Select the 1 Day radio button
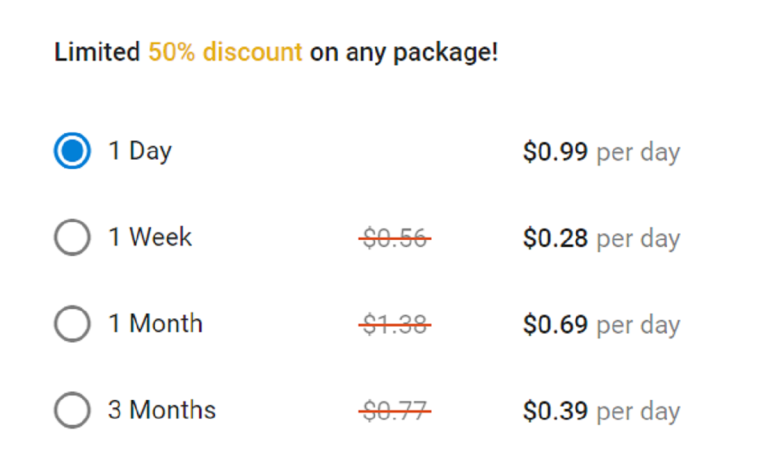768x462 pixels. pos(72,152)
